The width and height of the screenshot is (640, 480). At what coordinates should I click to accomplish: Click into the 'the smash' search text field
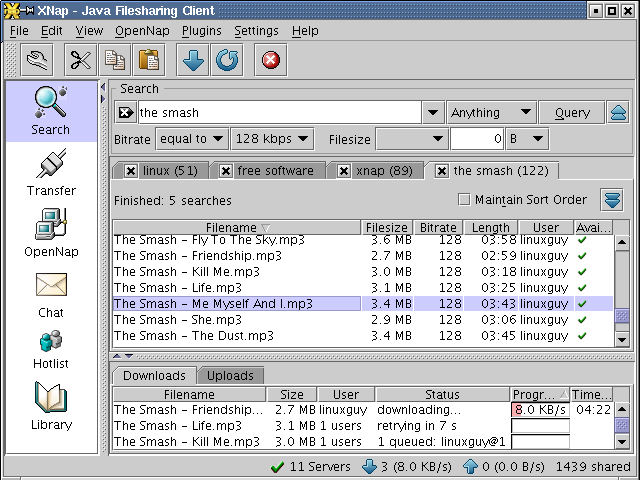point(280,112)
